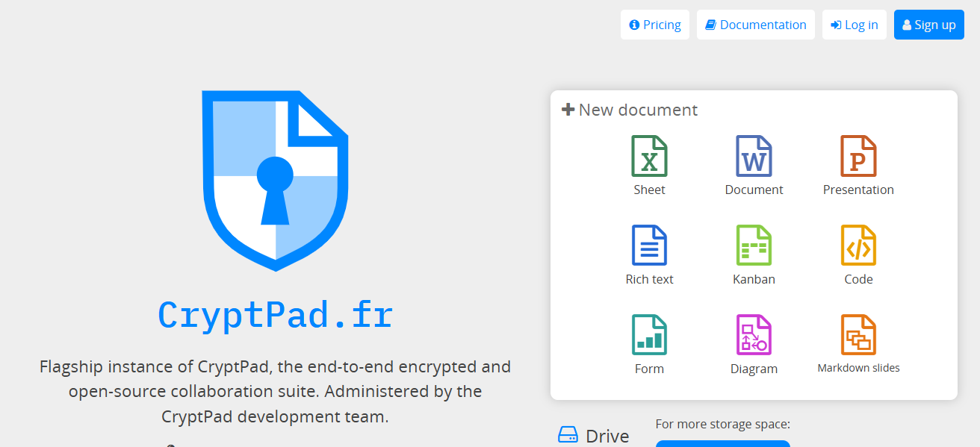Click the Log in button
Viewport: 980px width, 447px height.
(855, 25)
